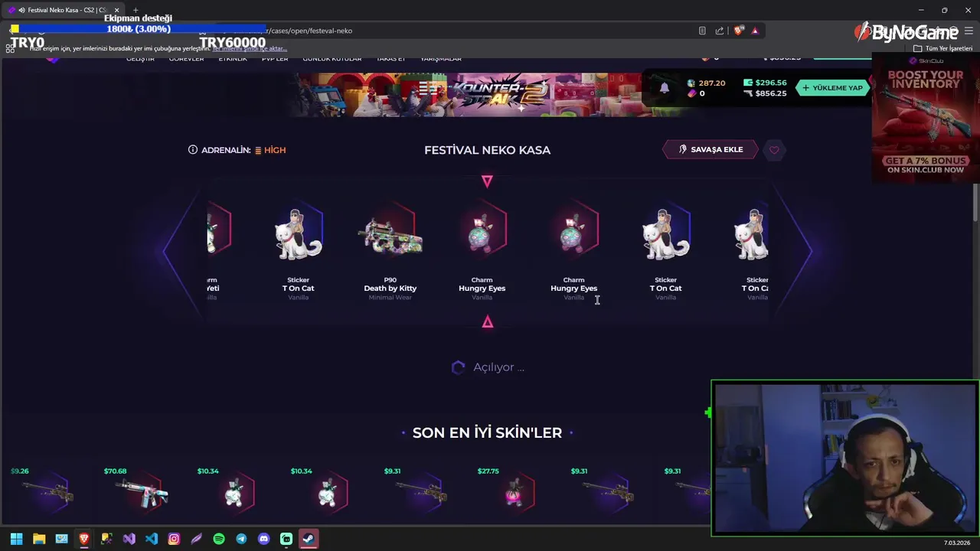The width and height of the screenshot is (980, 551).
Task: Open the GÖREVLER menu item
Action: tap(186, 59)
